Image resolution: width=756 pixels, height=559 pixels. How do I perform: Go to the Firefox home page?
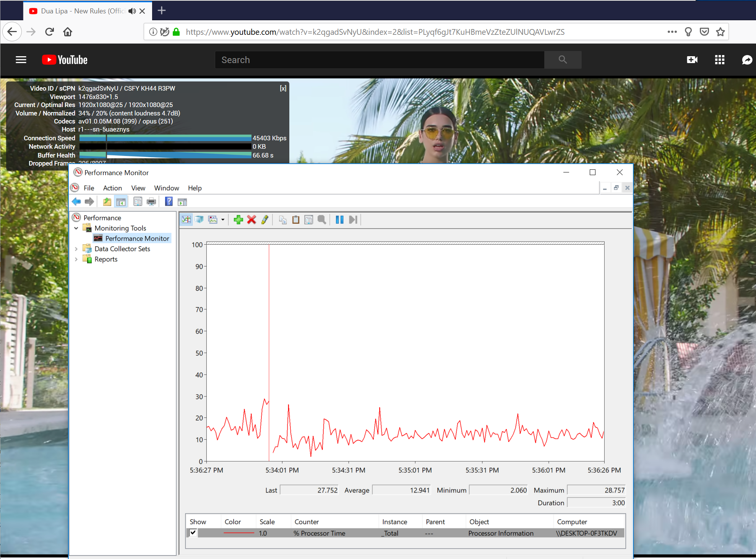click(x=68, y=32)
